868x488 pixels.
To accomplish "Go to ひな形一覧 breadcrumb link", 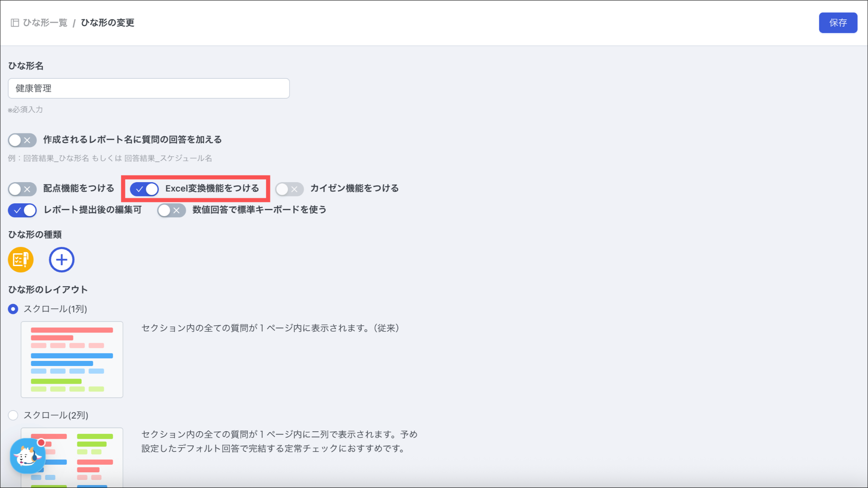I will (x=45, y=23).
